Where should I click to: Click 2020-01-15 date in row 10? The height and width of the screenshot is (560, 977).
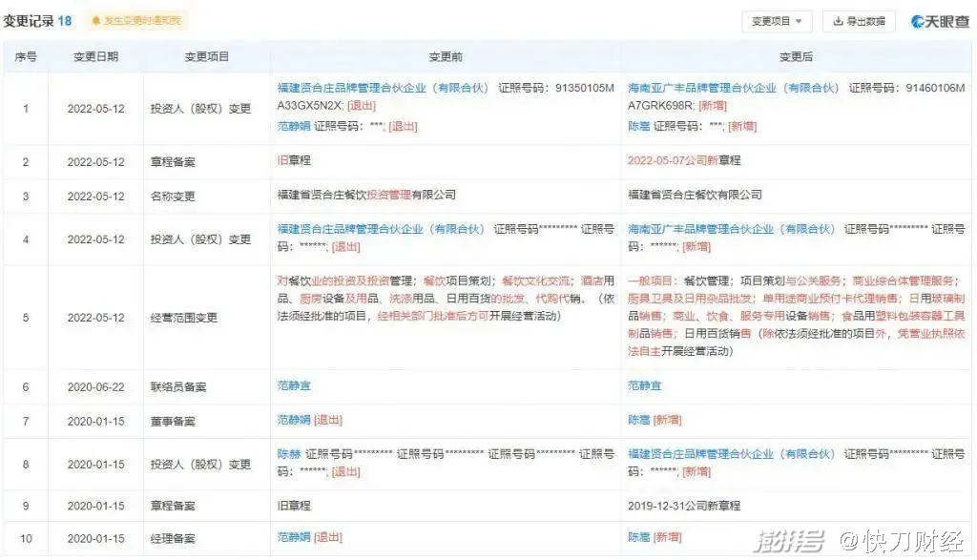[x=96, y=538]
